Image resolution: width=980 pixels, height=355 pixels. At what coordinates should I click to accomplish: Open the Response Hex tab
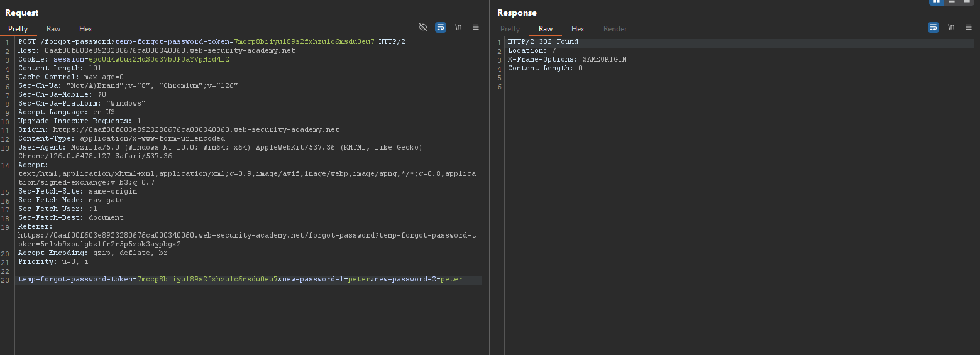pos(578,29)
